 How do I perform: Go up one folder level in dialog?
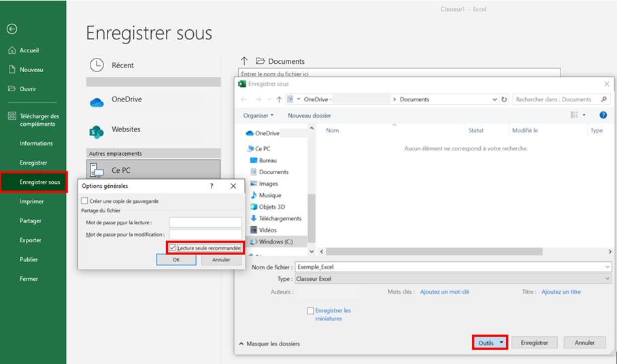[x=279, y=99]
